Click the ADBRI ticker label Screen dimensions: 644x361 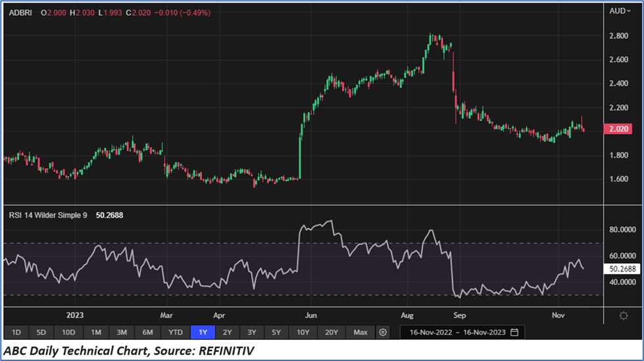20,12
